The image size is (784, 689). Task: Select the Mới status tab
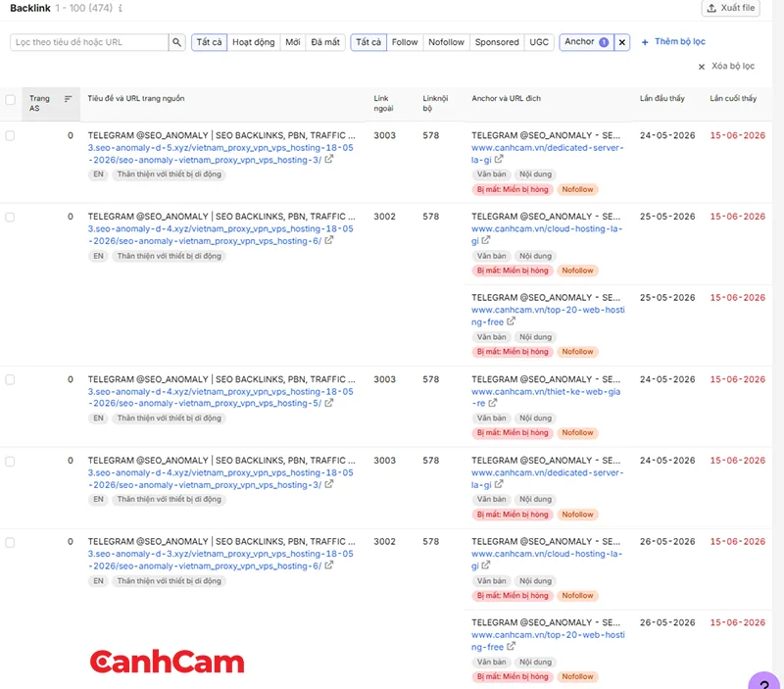pos(292,42)
